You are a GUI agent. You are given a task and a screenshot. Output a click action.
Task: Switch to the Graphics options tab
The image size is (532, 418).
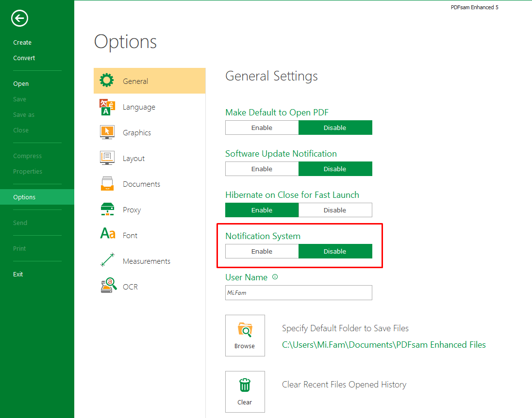(x=150, y=132)
